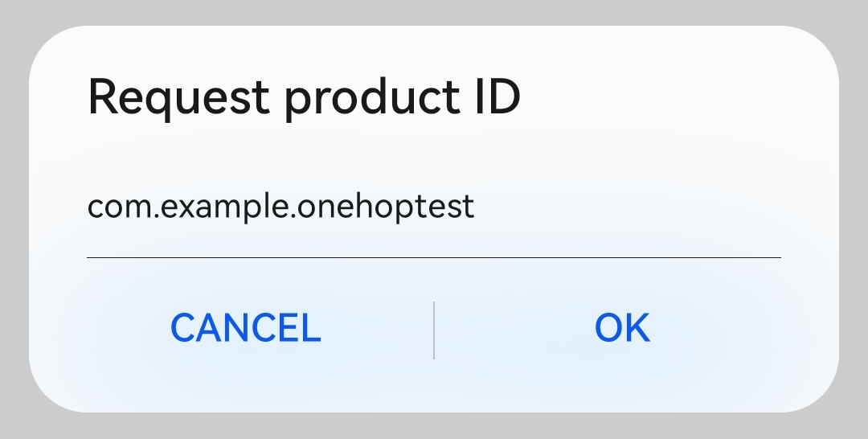Click the word "Request" in the heading

[x=178, y=97]
